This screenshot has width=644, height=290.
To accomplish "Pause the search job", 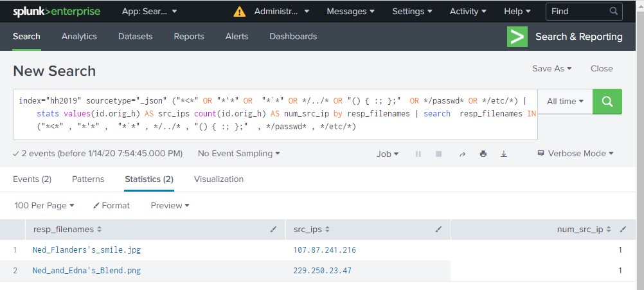I will click(418, 154).
